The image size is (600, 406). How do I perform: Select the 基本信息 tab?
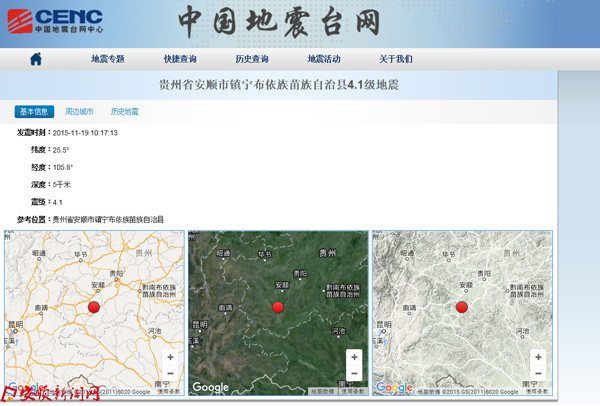point(34,112)
